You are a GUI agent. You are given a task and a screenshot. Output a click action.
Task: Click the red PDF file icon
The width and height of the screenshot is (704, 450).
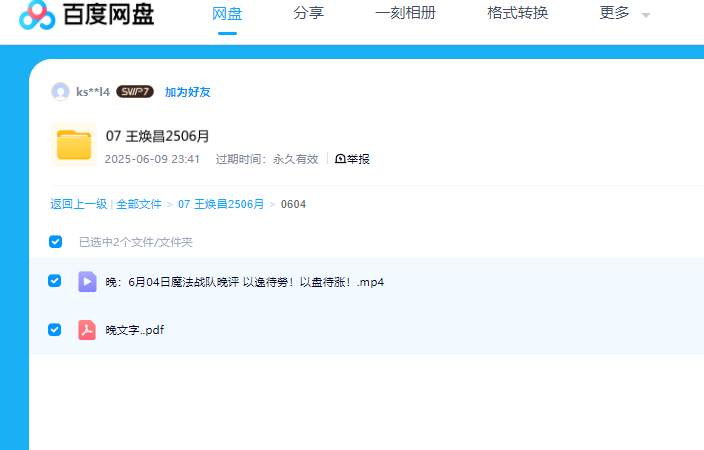[x=87, y=330]
